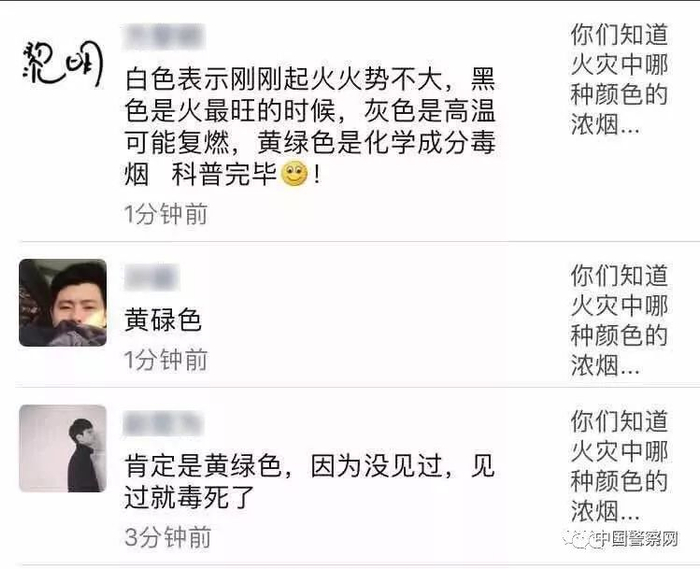This screenshot has width=700, height=569.
Task: Click blank space right of 黄碌色 text
Action: tap(379, 320)
